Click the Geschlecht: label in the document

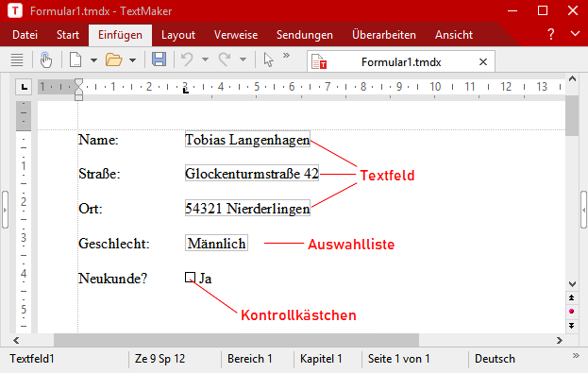[114, 244]
